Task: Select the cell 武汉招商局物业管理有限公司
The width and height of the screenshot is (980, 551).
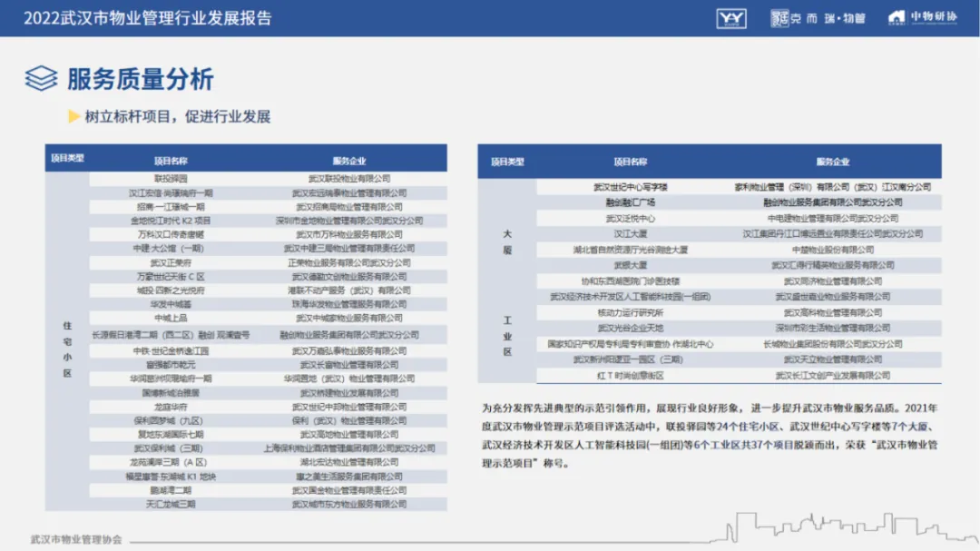Action: [348, 207]
